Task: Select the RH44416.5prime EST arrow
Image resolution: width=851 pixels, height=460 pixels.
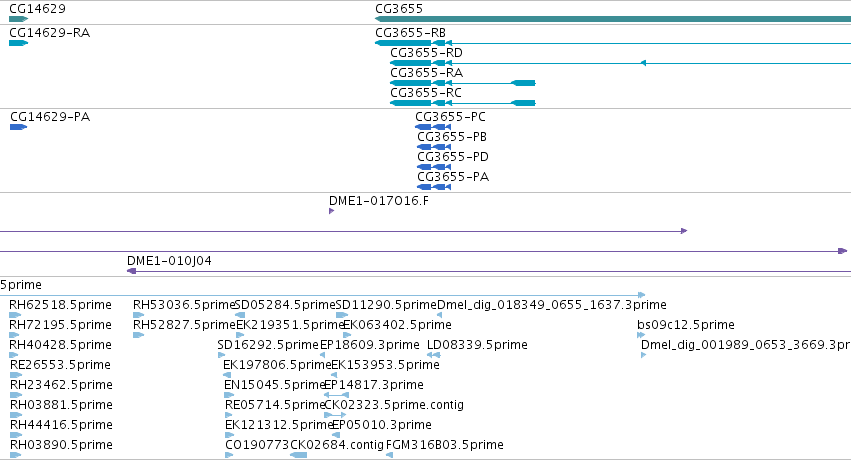Action: [16, 435]
